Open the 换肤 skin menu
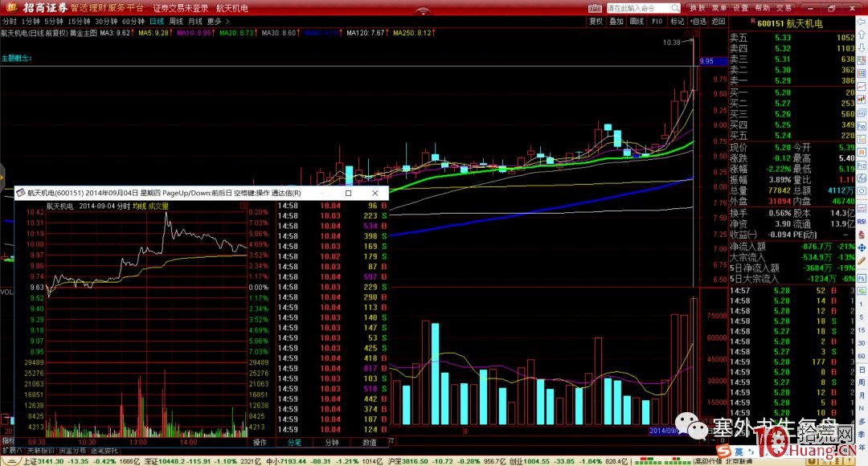Image resolution: width=868 pixels, height=466 pixels. tap(698, 8)
